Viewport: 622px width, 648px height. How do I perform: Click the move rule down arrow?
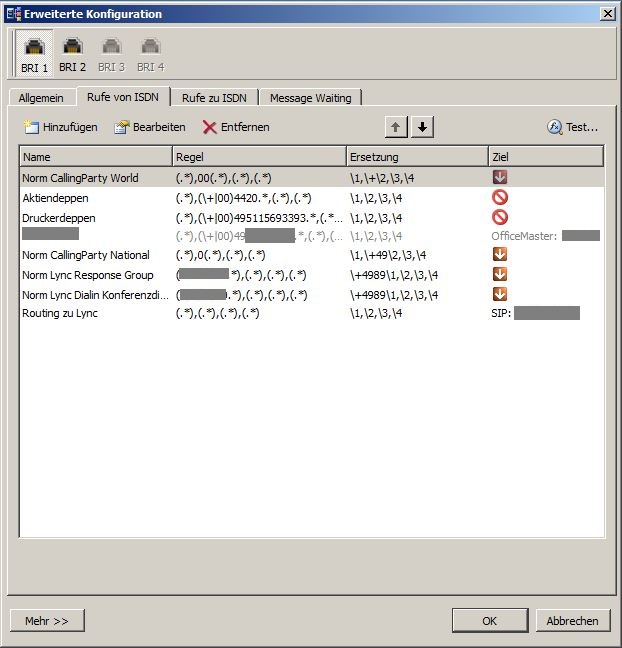coord(423,127)
